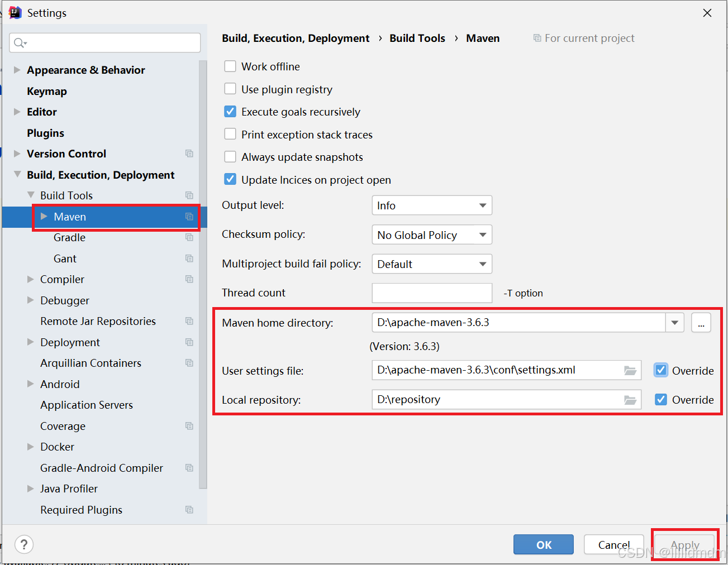Click the project-level icon beside Deployment

click(x=189, y=342)
